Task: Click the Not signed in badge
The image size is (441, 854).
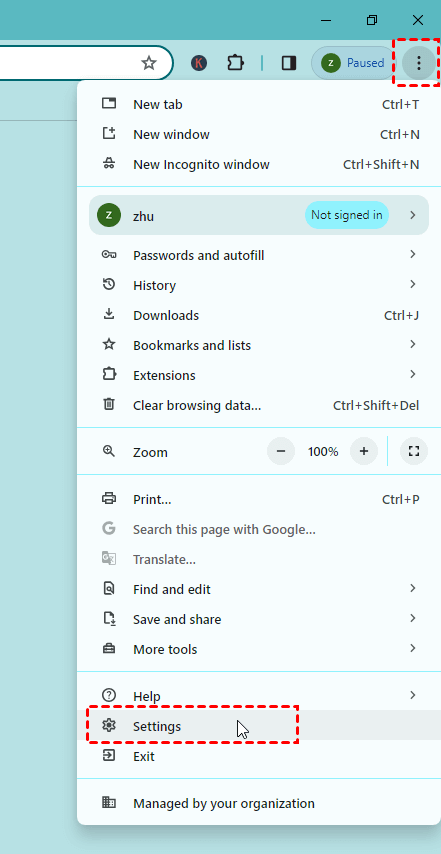Action: 347,215
